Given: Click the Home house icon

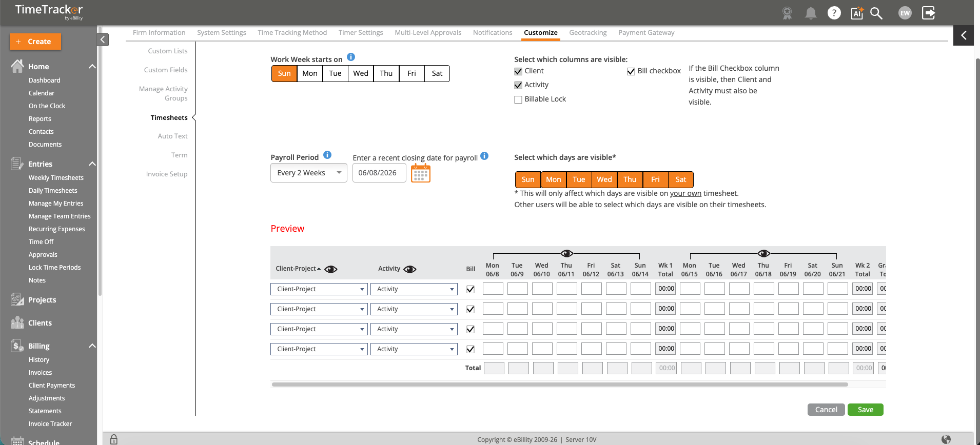Looking at the screenshot, I should pyautogui.click(x=17, y=66).
